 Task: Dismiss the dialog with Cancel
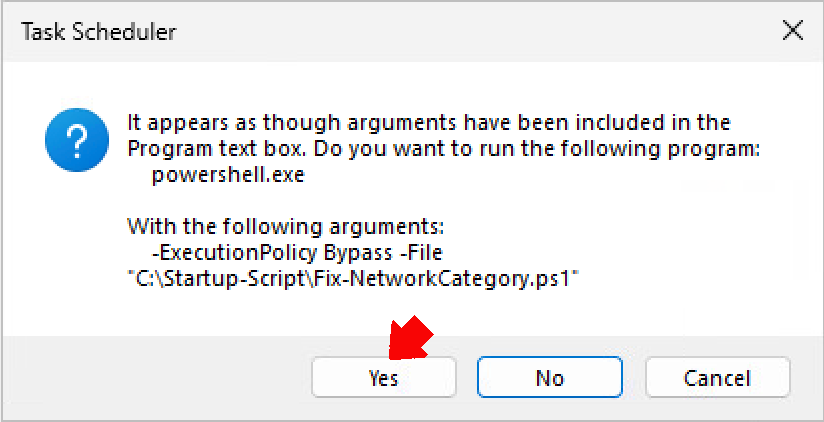tap(717, 377)
